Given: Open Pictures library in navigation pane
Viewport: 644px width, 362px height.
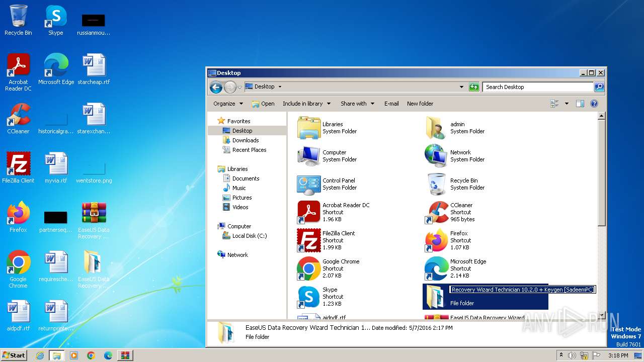Looking at the screenshot, I should [x=237, y=198].
